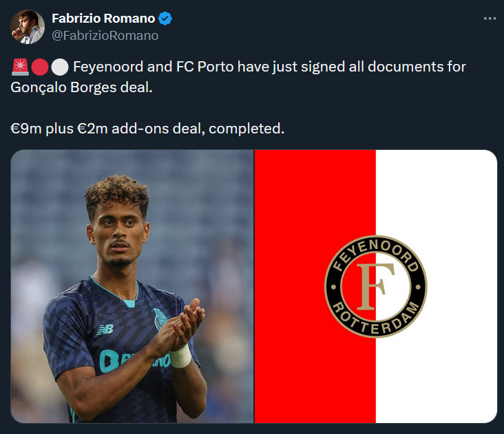Click the Feyenoord Rotterdam crest logo
The height and width of the screenshot is (434, 504).
375,287
